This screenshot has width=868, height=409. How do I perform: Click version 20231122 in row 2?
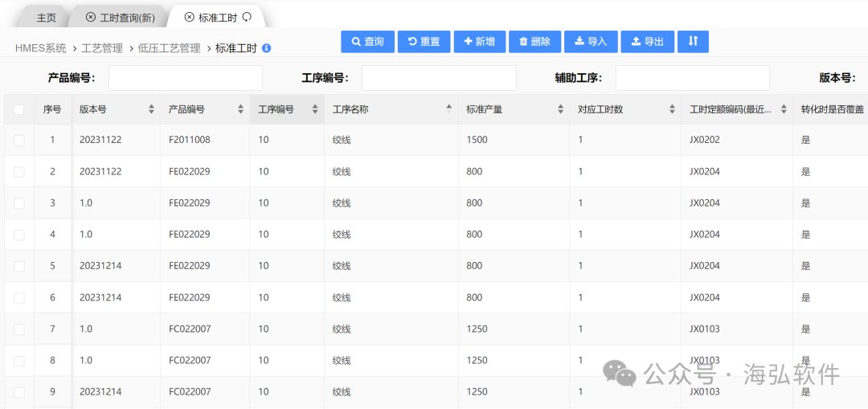tap(100, 172)
